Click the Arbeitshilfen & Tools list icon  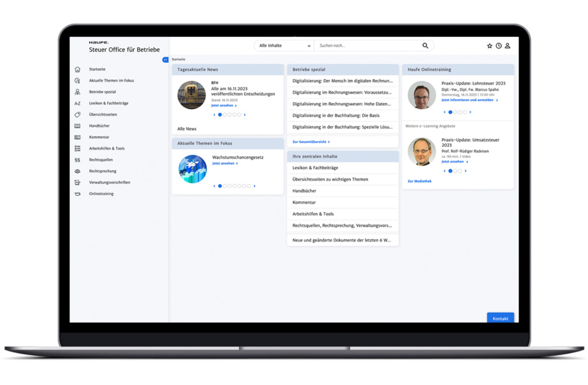78,149
